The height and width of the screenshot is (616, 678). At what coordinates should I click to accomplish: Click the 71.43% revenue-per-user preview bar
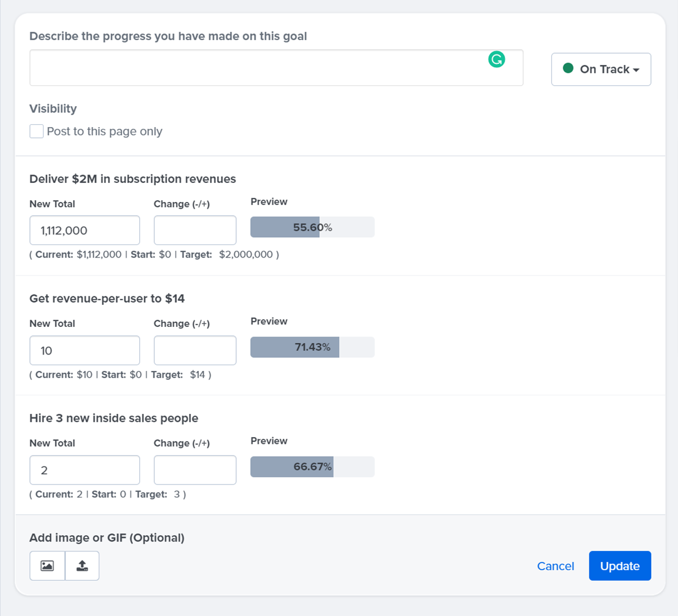pyautogui.click(x=312, y=347)
